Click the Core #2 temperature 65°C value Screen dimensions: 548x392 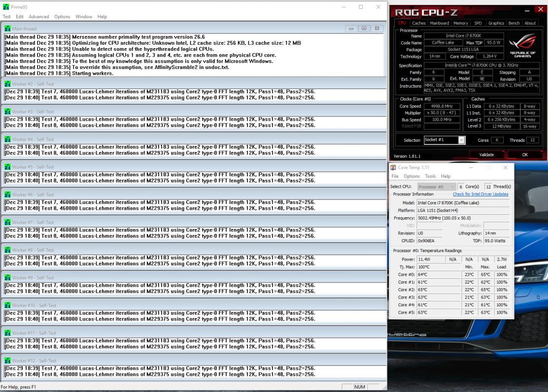click(439, 290)
